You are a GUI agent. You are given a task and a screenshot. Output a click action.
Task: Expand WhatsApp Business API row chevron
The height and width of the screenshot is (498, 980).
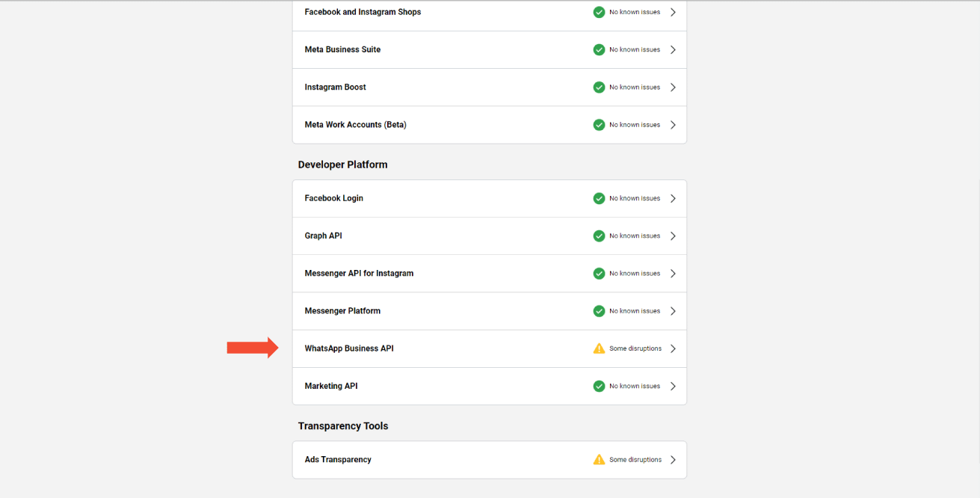tap(673, 348)
